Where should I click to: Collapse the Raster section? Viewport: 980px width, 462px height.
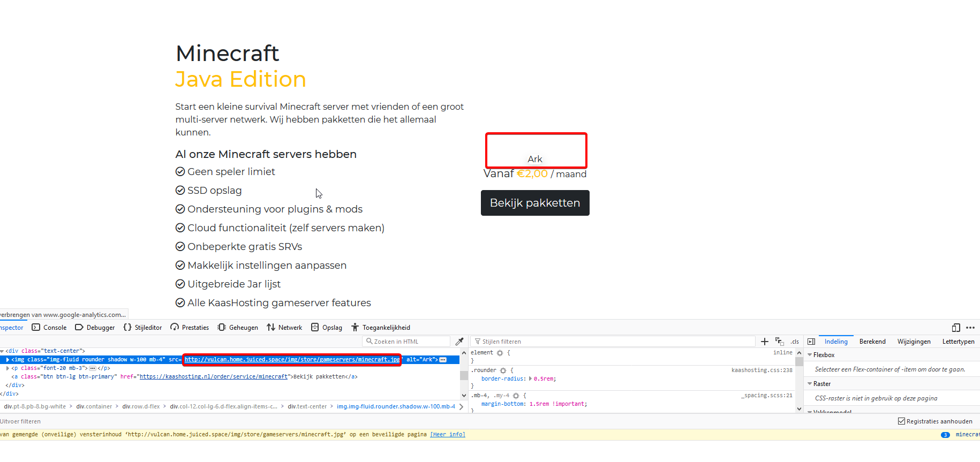(810, 384)
